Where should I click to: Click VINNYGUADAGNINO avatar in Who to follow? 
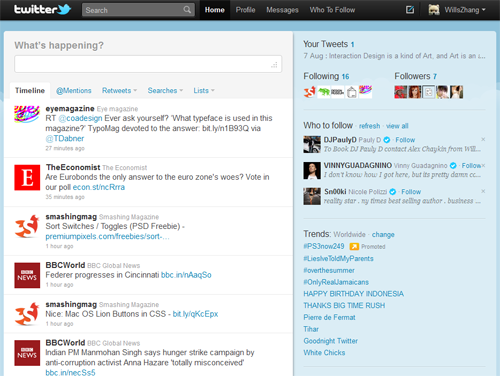[x=312, y=170]
